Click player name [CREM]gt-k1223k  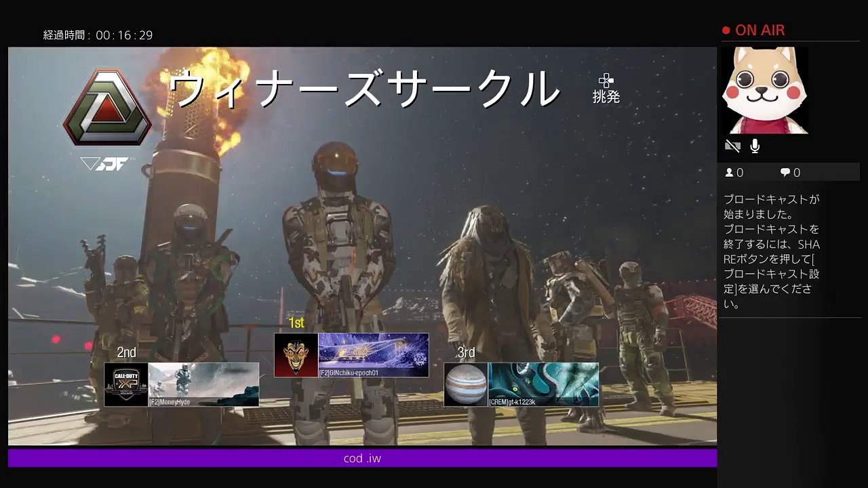513,403
